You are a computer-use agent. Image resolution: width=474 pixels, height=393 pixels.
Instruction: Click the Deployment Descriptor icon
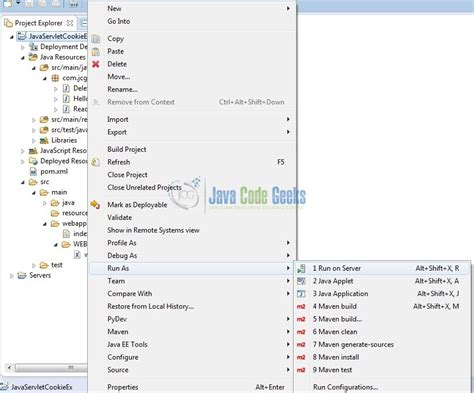(33, 47)
